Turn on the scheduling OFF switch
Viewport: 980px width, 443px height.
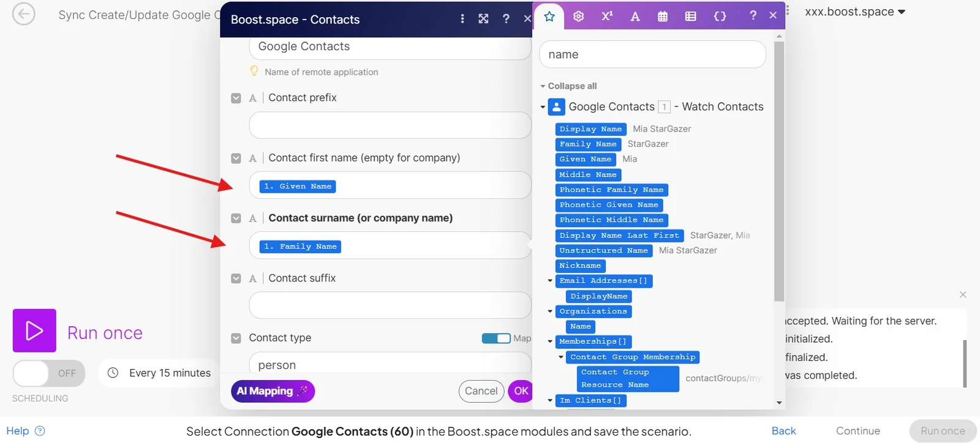pos(49,373)
